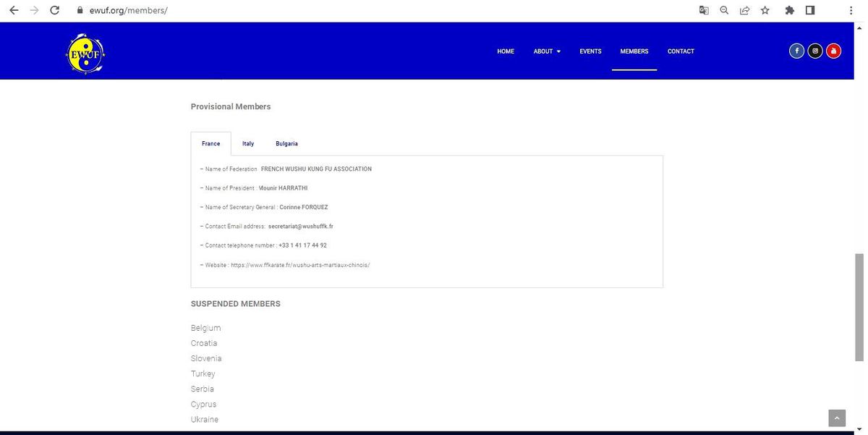Open the EWUF Instagram icon
Viewport: 868px width, 435px height.
click(x=815, y=51)
